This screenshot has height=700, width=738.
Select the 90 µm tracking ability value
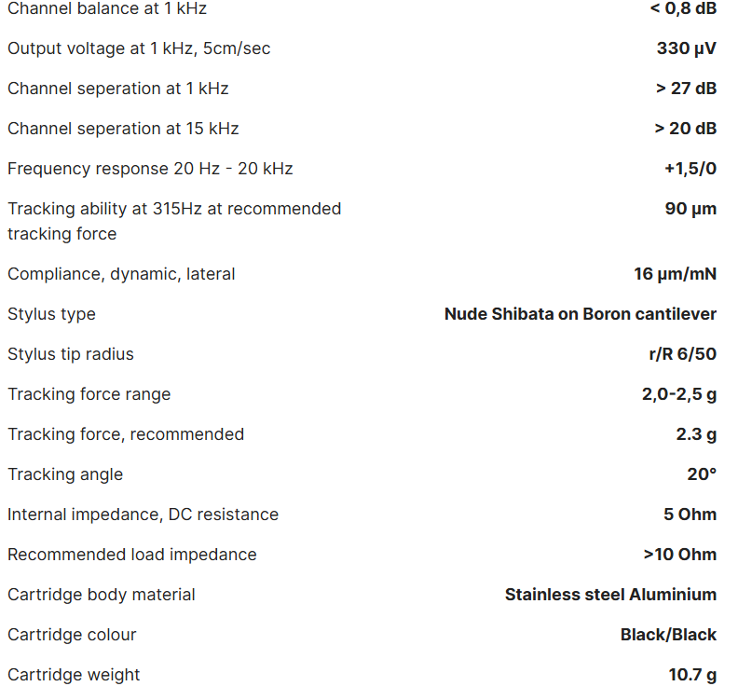pyautogui.click(x=690, y=209)
